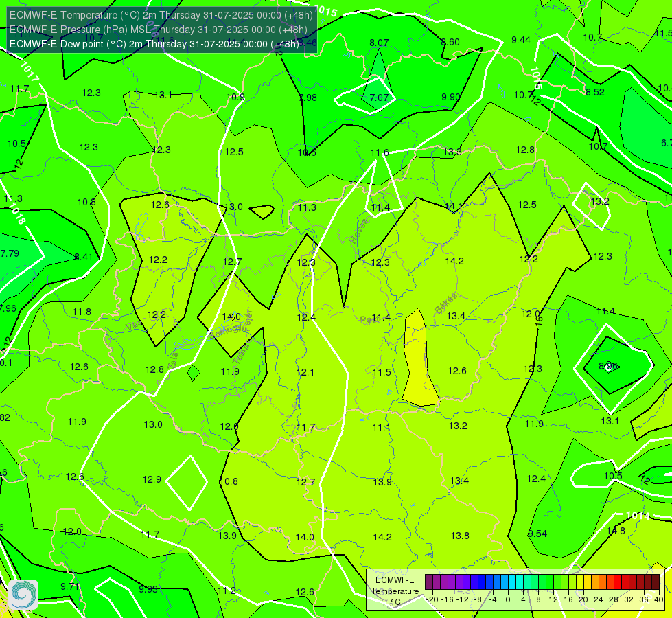The image size is (672, 618).
Task: Click the 1017 isobar label
Action: click(x=30, y=71)
